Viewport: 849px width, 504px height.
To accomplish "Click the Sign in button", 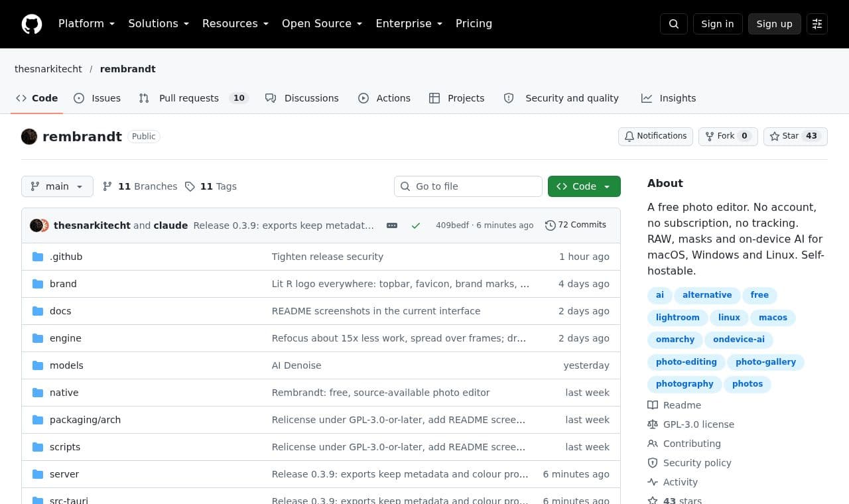I will pyautogui.click(x=718, y=24).
